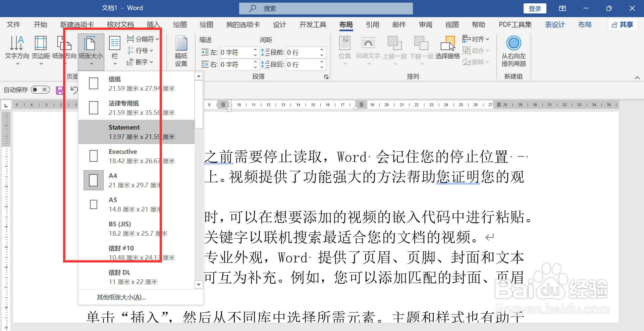Increase spacing before with up stepper
Viewport: 644px width, 331px height.
tap(322, 50)
